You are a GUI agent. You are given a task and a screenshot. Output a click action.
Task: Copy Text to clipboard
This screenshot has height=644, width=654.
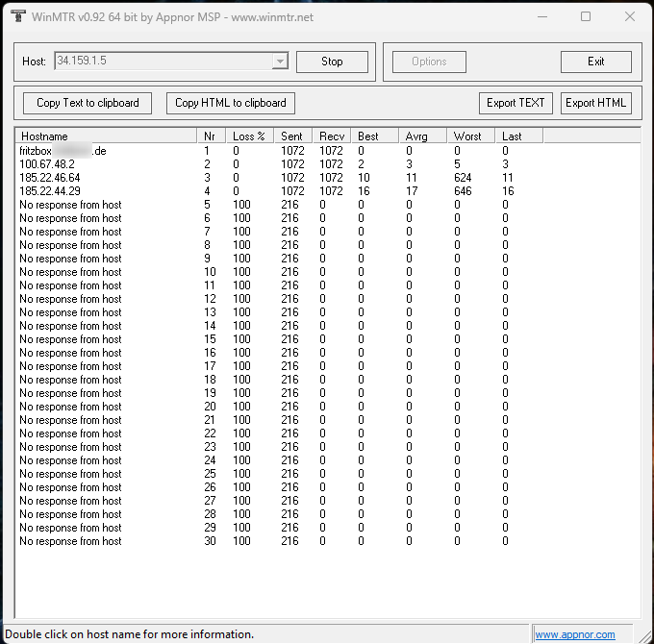pyautogui.click(x=88, y=103)
